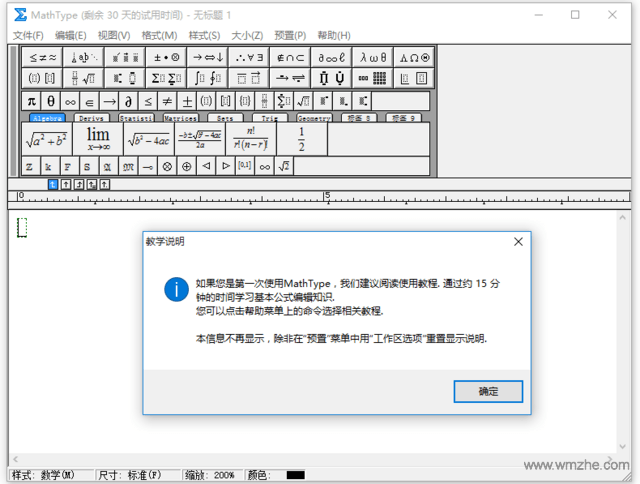Open the set theory symbols palette (∉∩⊂)
Screen dimensions: 640x484
coord(290,58)
